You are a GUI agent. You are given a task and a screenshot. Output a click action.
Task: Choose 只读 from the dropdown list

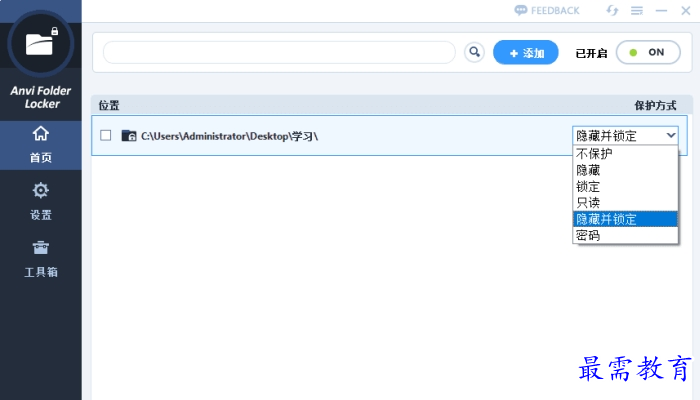625,203
